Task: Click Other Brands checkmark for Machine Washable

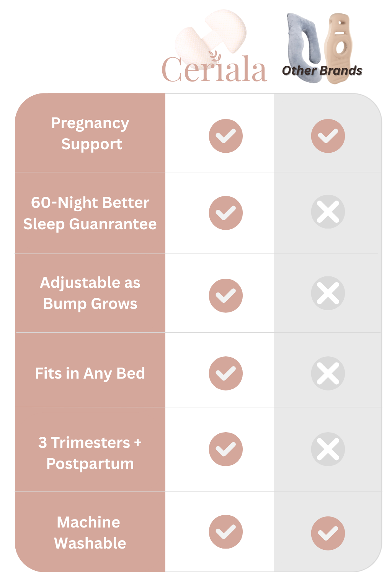Action: pyautogui.click(x=328, y=533)
